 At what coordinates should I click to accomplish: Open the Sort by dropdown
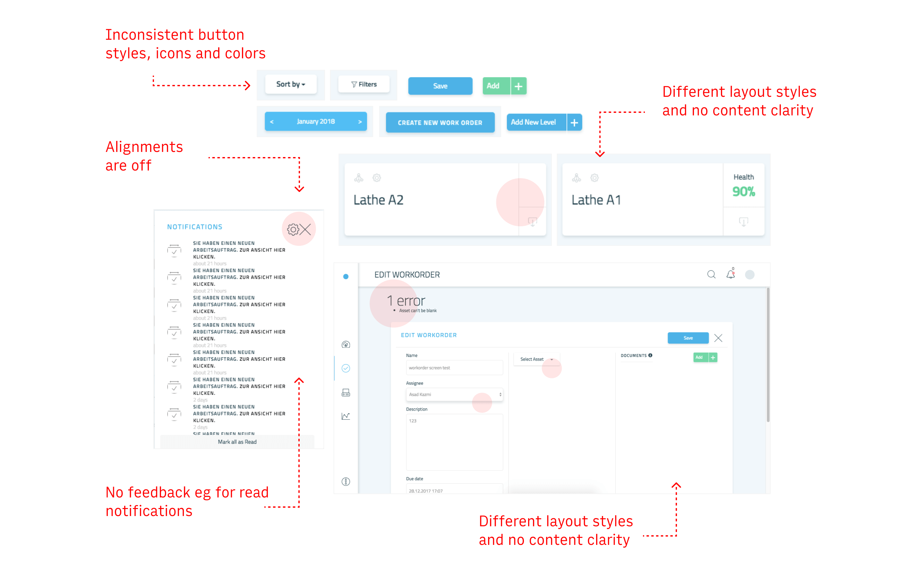290,84
